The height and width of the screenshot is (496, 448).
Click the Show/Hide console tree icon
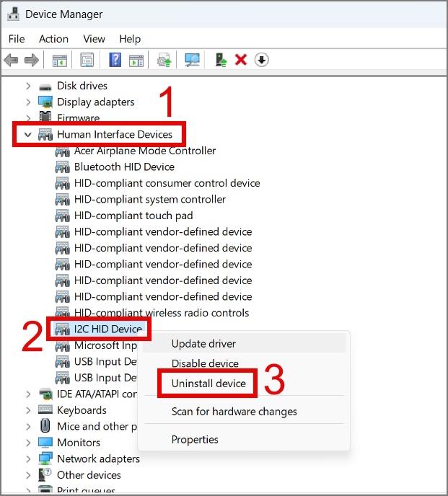pos(60,60)
